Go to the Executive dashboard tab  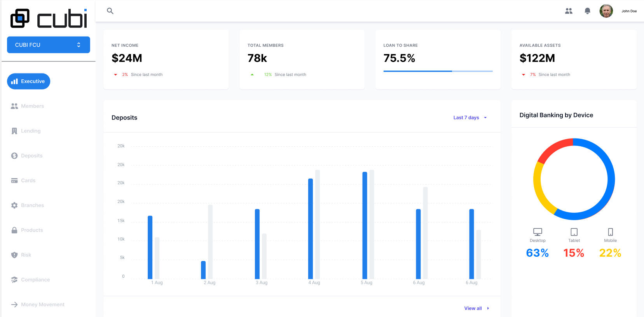28,81
